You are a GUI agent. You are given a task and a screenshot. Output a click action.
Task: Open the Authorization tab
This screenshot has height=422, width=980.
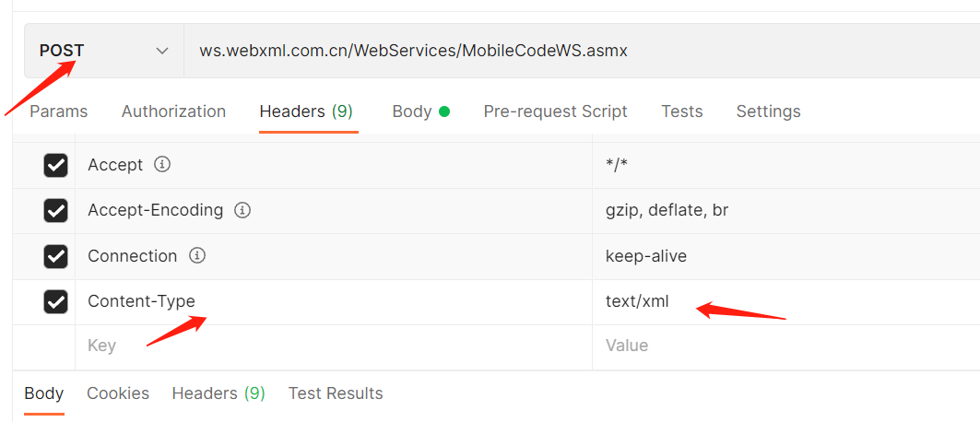(173, 111)
